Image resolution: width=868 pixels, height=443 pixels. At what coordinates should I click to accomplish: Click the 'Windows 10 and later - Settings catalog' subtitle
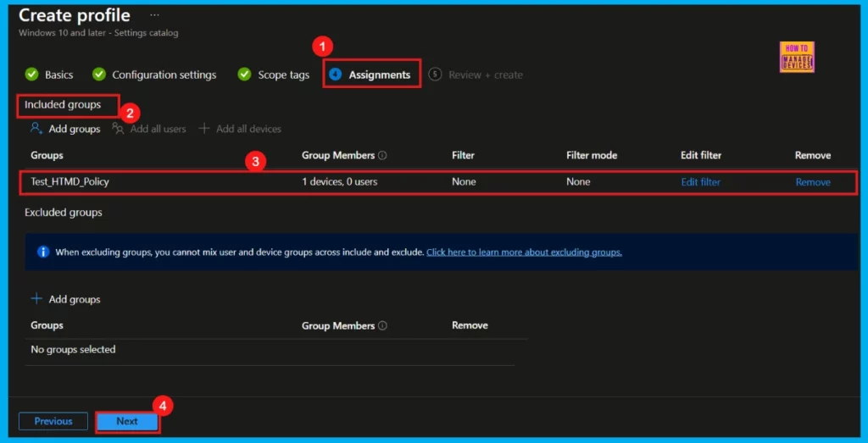98,33
